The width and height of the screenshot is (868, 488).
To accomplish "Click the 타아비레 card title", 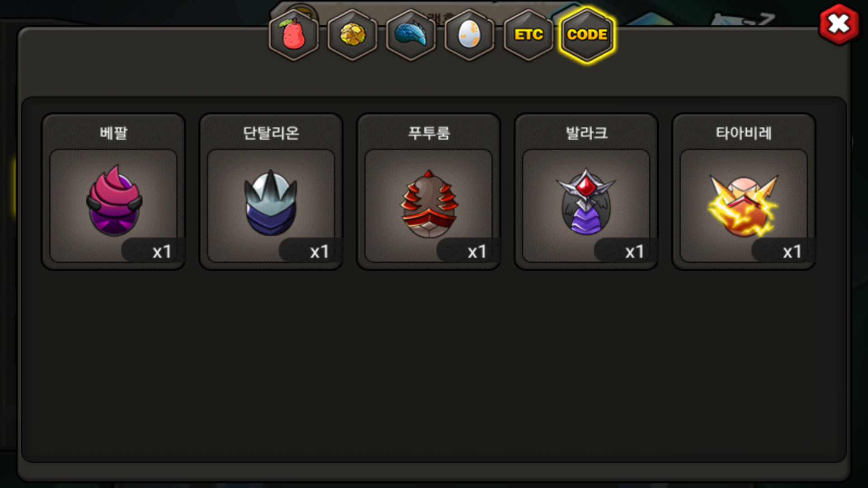I will tap(744, 133).
